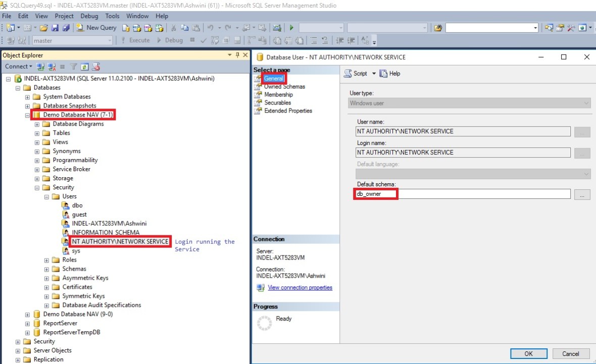The width and height of the screenshot is (596, 364).
Task: Expand the Demo Database NAV (9-0) node
Action: point(28,315)
